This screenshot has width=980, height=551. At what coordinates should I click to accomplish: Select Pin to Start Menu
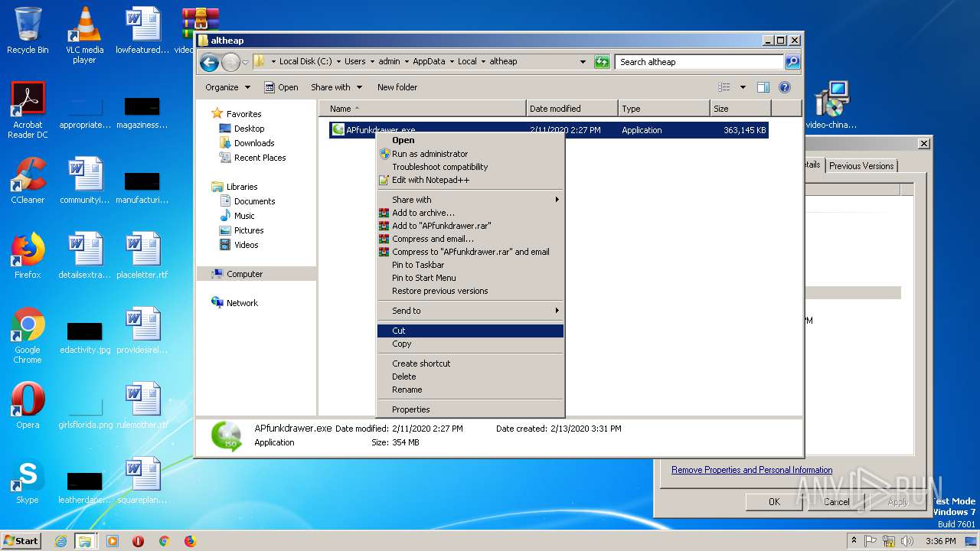tap(470, 278)
